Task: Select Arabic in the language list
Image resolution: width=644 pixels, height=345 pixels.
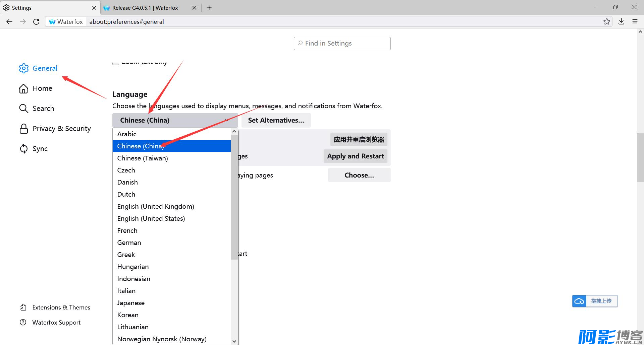Action: point(172,134)
